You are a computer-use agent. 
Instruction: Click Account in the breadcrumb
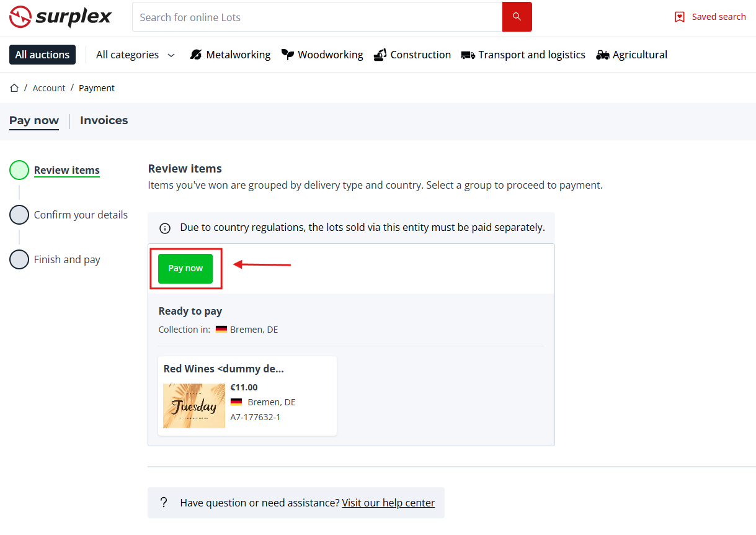pyautogui.click(x=49, y=88)
